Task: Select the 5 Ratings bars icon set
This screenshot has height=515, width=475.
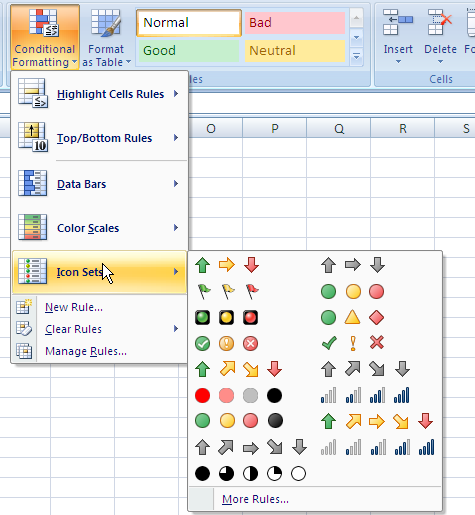Action: coord(377,447)
